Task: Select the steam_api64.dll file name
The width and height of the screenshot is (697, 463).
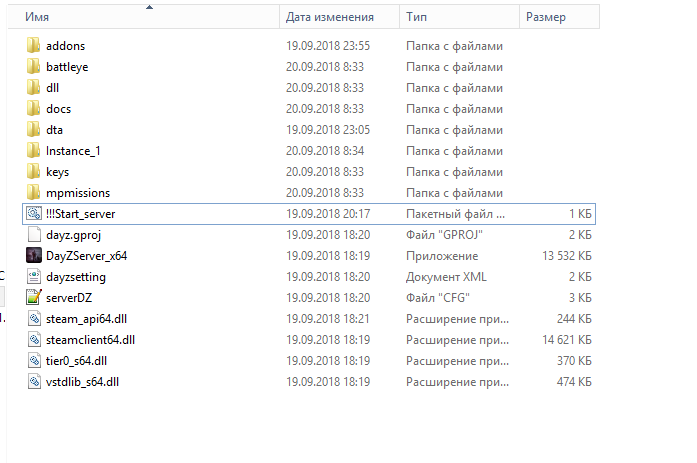Action: (x=86, y=319)
